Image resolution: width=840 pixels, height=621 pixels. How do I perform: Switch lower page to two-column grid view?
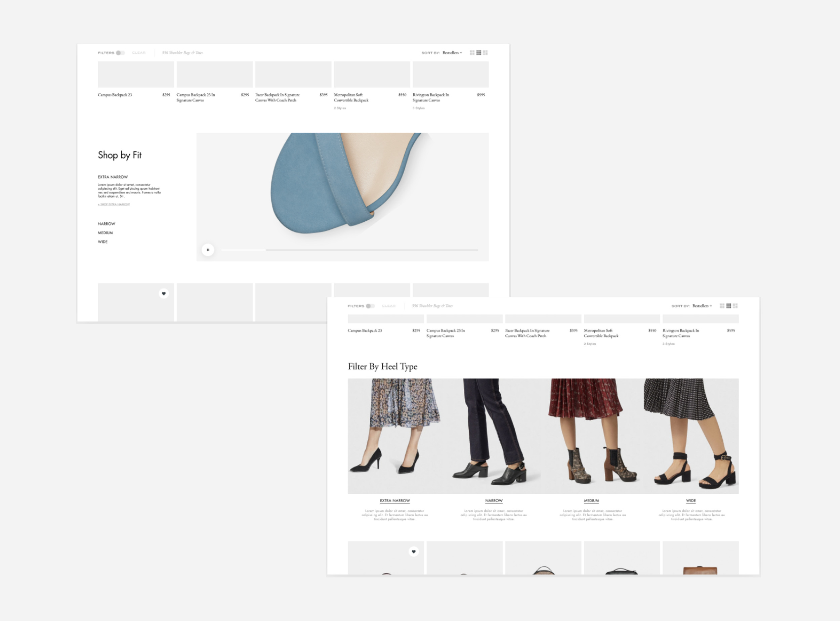pos(722,306)
